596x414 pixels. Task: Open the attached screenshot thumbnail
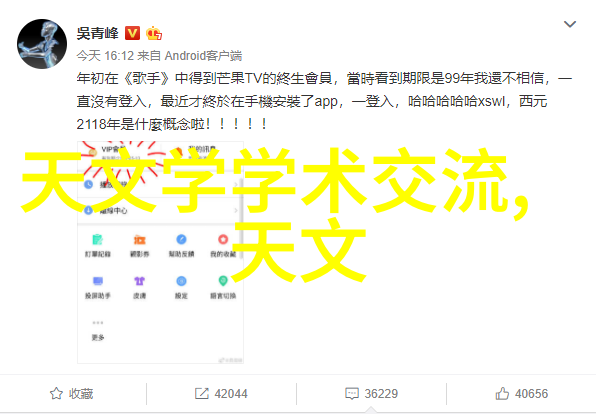click(x=160, y=252)
